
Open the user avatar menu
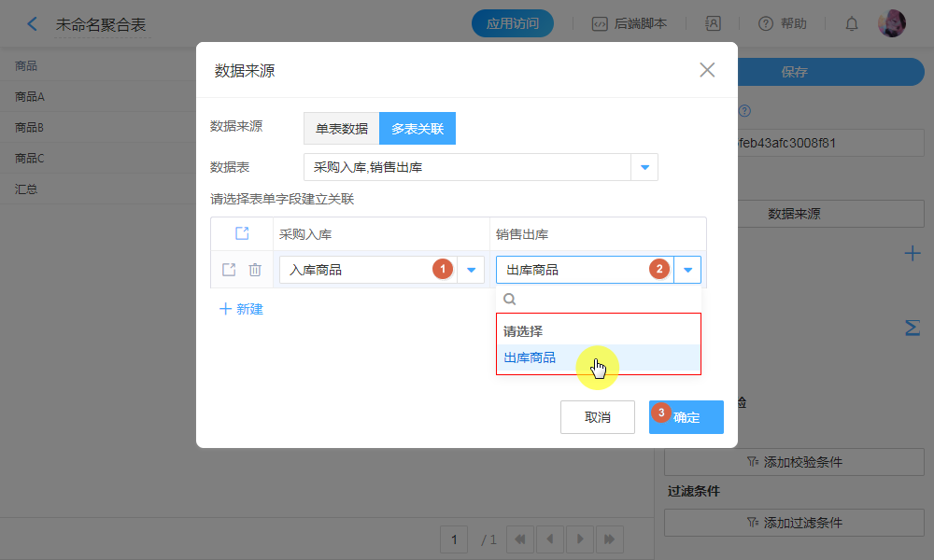892,23
